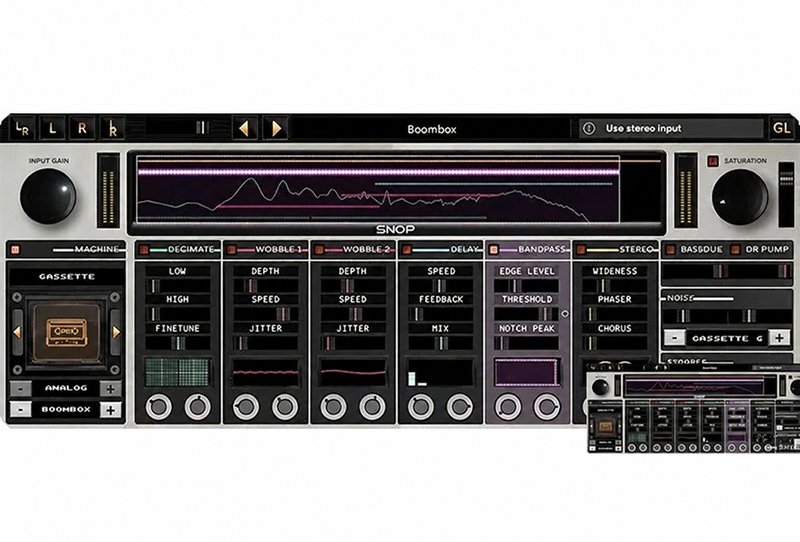Click the open cassette icon in Machine panel

click(x=67, y=332)
